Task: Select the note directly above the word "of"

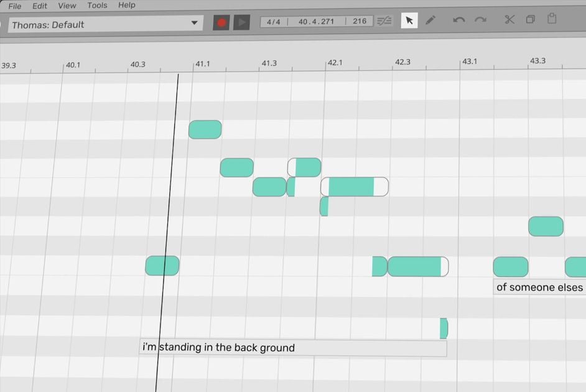Action: (x=511, y=267)
